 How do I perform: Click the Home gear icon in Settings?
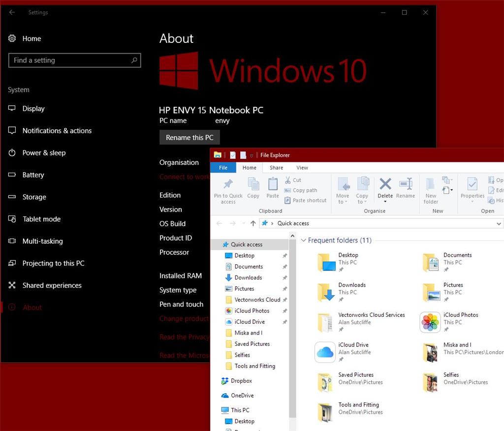[x=12, y=38]
